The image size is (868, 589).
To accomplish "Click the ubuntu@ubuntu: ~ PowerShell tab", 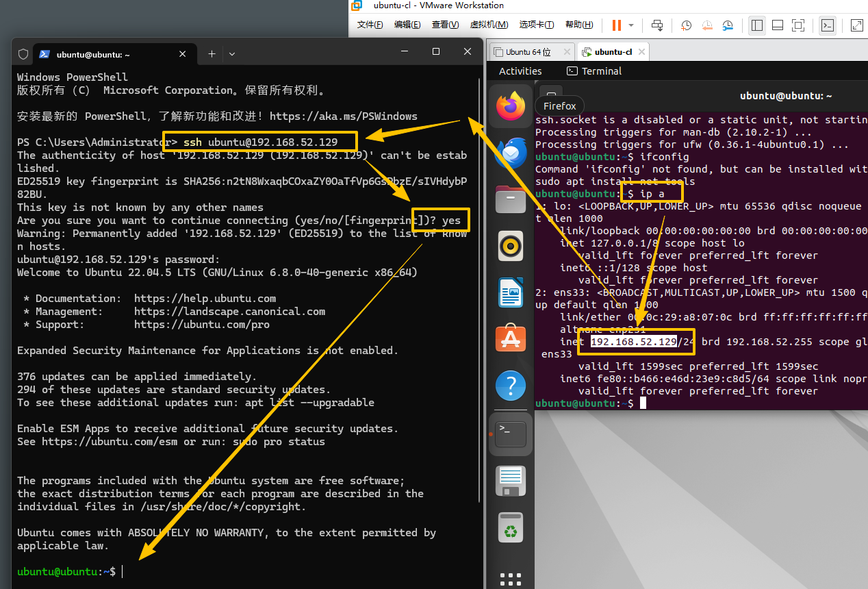I will coord(113,54).
